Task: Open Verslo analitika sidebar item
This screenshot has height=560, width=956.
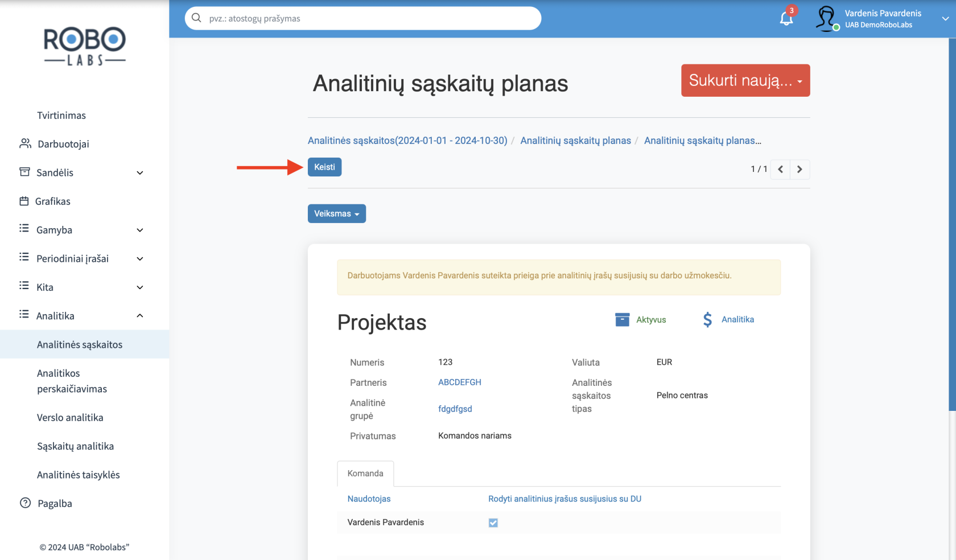Action: pyautogui.click(x=70, y=418)
